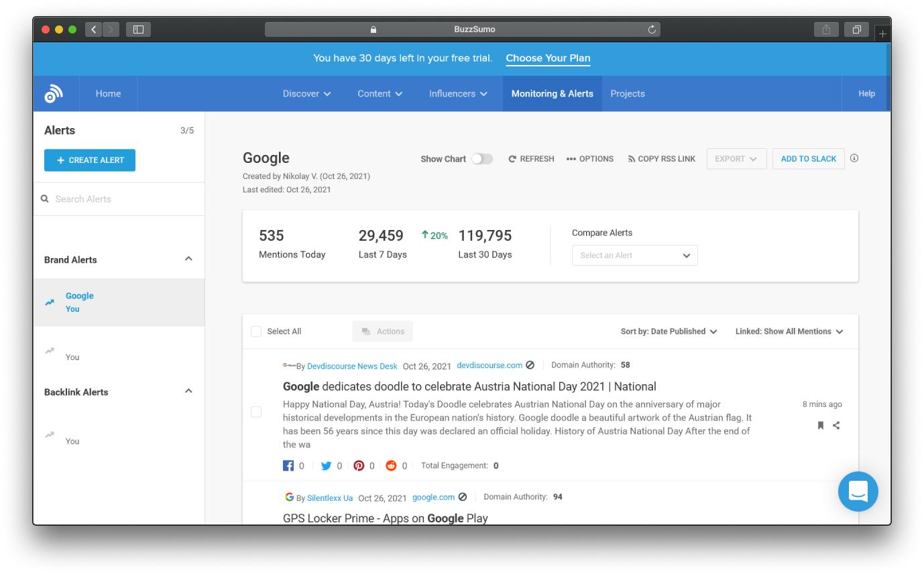This screenshot has height=574, width=924.
Task: Click the 119,795 Last 30 Days figure
Action: 485,236
